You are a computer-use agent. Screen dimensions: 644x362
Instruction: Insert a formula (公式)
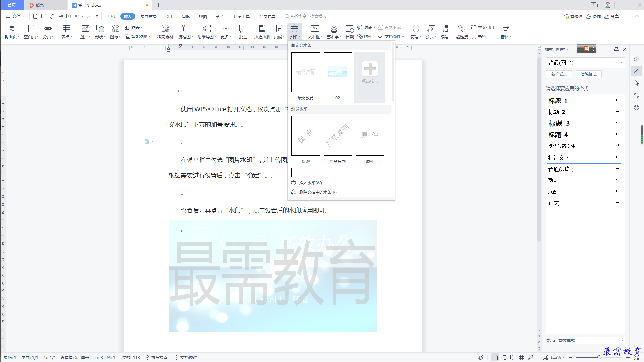point(431,32)
